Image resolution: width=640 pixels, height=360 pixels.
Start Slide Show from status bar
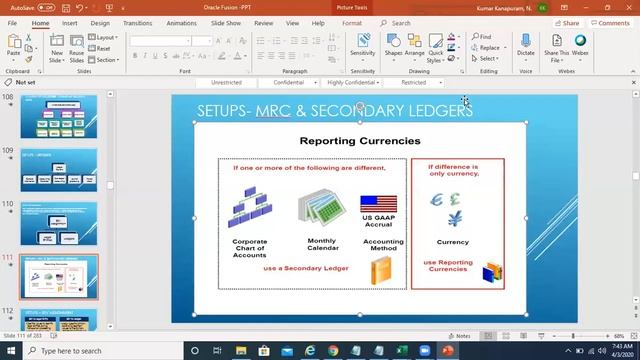click(x=541, y=336)
